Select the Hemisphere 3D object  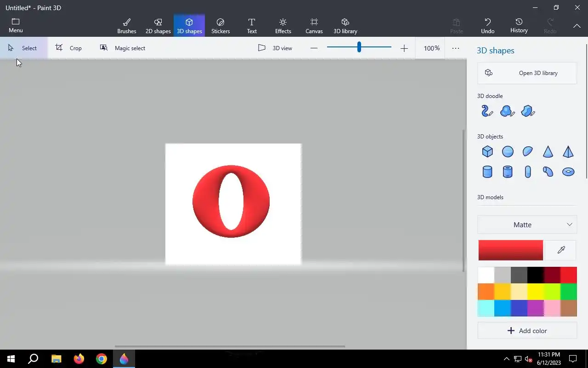coord(528,151)
